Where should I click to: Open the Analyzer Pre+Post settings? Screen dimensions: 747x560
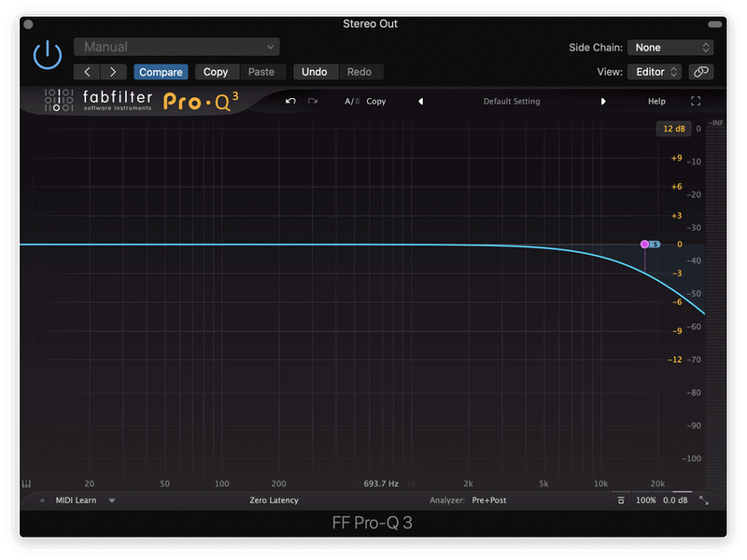488,500
